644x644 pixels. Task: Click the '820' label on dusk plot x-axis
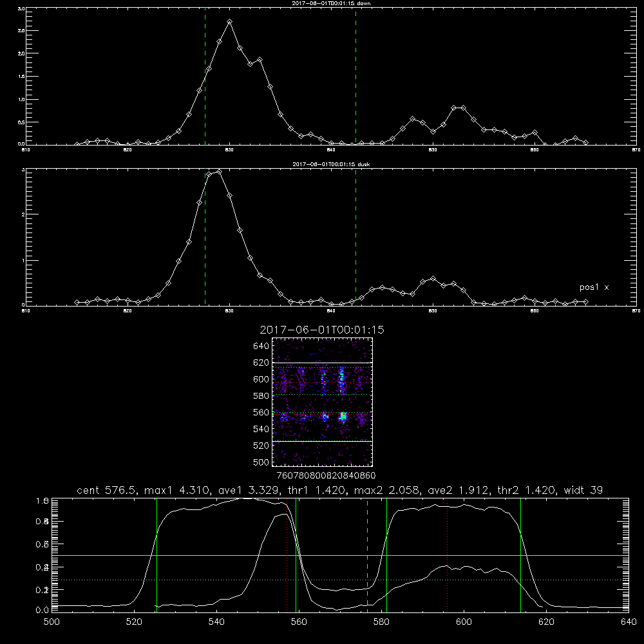click(x=128, y=311)
